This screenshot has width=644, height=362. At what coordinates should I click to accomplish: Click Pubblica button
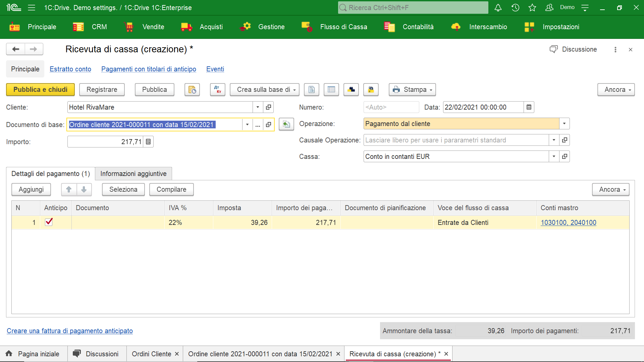155,89
